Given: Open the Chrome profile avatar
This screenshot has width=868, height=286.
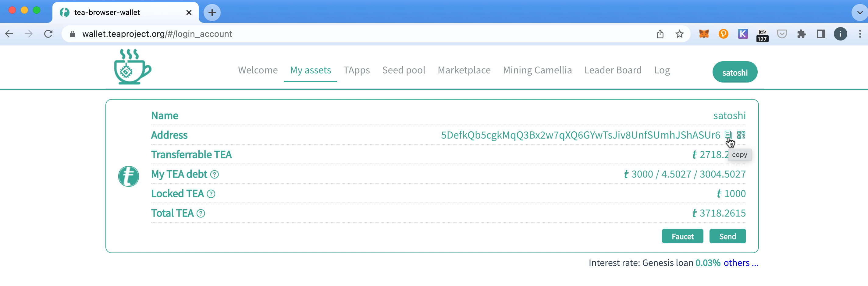Looking at the screenshot, I should pos(840,34).
